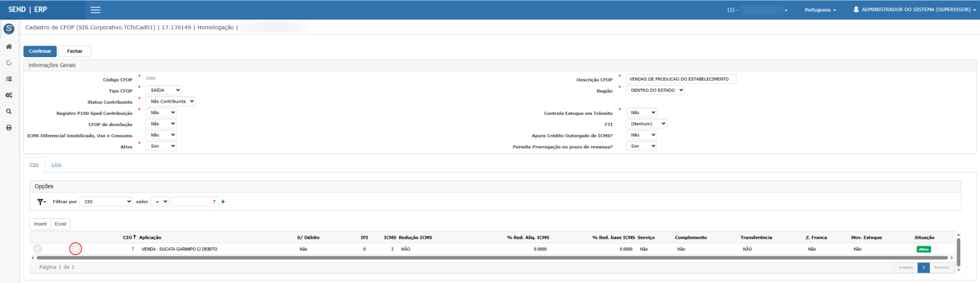Open the Portuguese language menu
The width and height of the screenshot is (980, 283).
pyautogui.click(x=820, y=10)
